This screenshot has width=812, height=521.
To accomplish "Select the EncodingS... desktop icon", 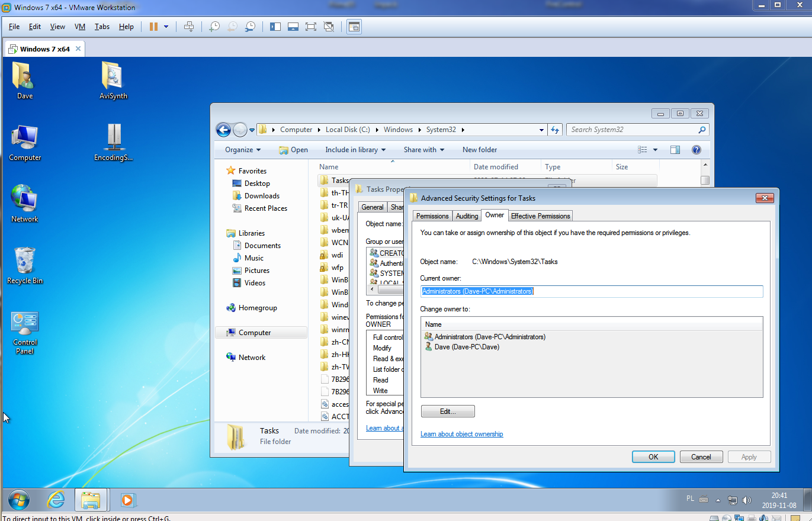I will (113, 143).
